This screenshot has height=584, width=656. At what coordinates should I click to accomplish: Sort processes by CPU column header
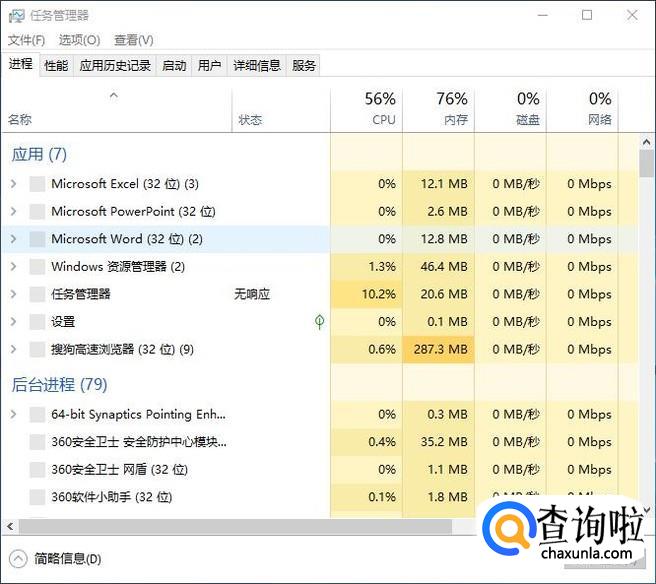tap(379, 109)
